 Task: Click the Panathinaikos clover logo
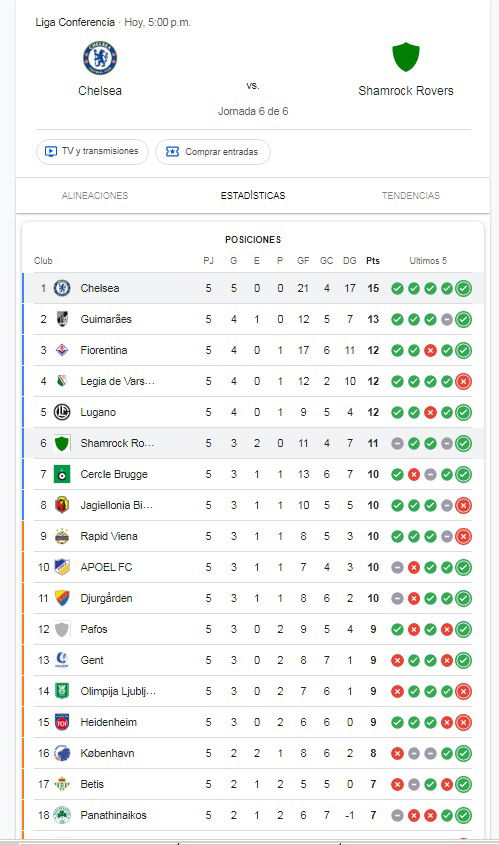point(63,815)
